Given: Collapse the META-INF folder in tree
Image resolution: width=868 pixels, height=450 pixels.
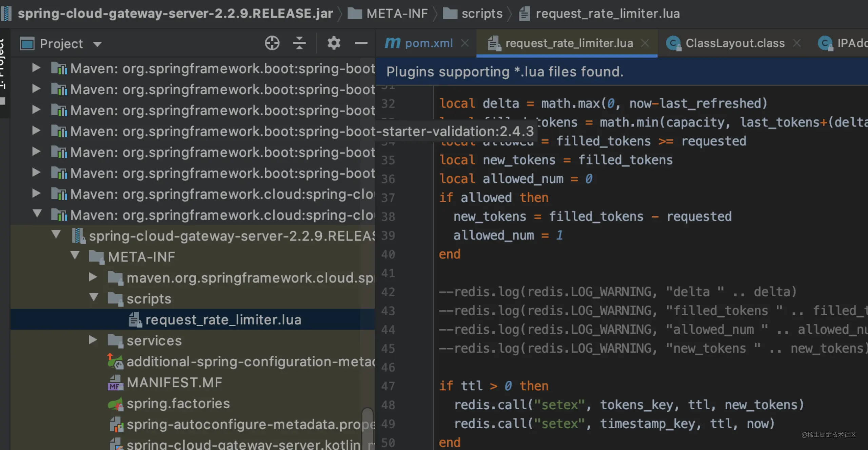Looking at the screenshot, I should 75,255.
